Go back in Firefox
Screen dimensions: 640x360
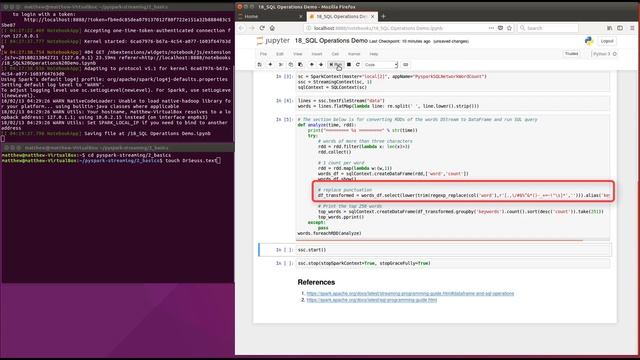point(242,28)
